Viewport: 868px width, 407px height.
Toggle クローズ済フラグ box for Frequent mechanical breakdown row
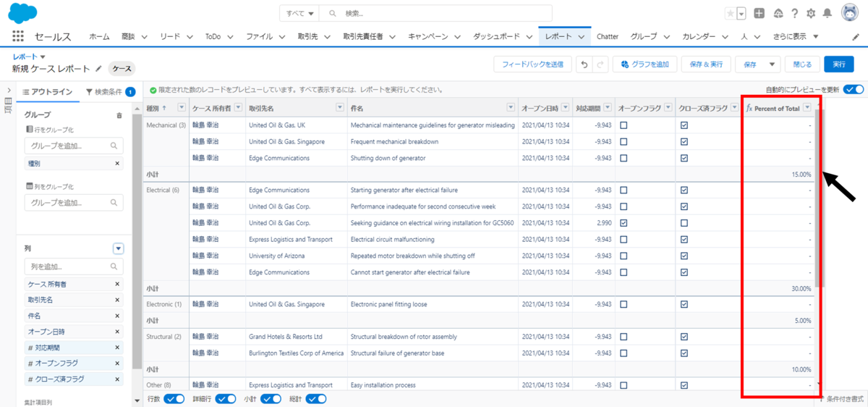point(684,141)
